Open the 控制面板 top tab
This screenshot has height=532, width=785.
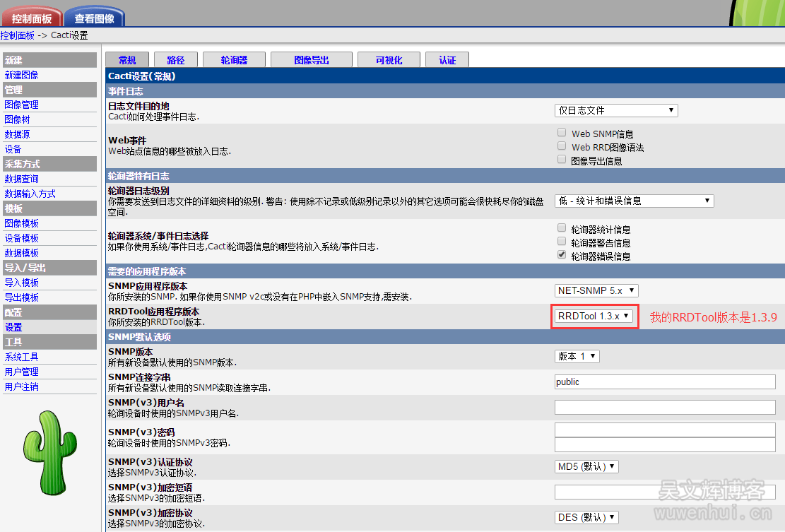pos(32,18)
